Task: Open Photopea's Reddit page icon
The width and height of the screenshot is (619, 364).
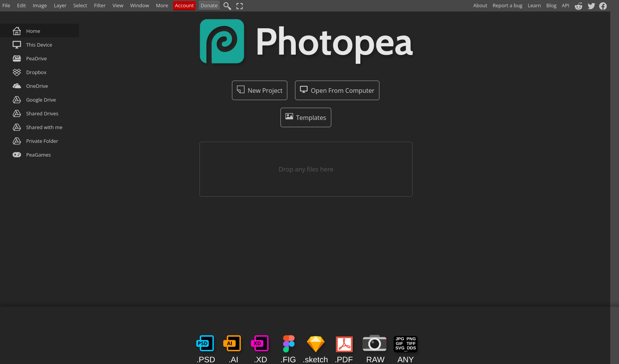Action: [578, 6]
